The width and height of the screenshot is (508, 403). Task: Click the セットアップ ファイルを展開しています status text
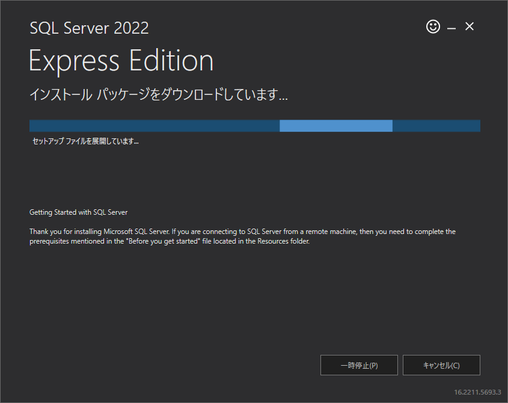86,141
